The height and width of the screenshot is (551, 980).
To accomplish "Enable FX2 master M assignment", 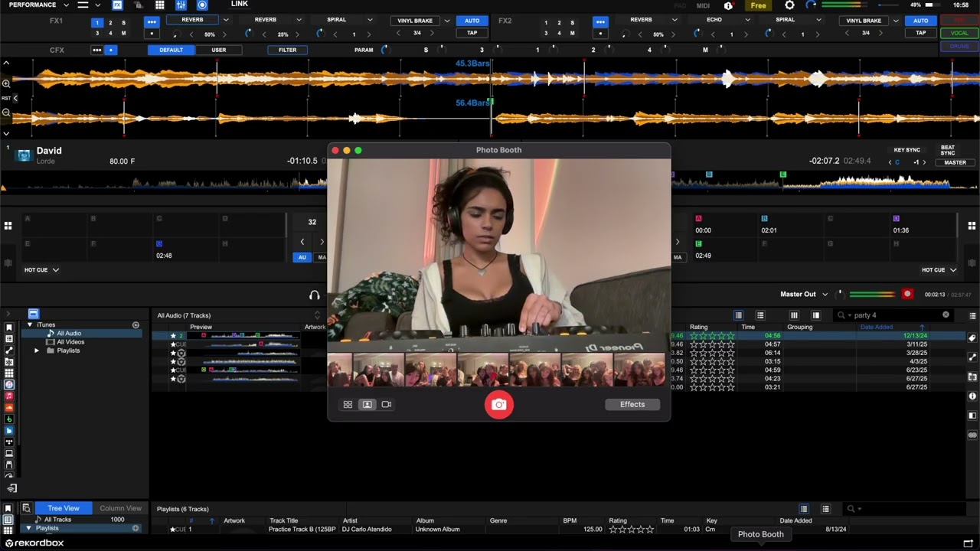I will [572, 33].
